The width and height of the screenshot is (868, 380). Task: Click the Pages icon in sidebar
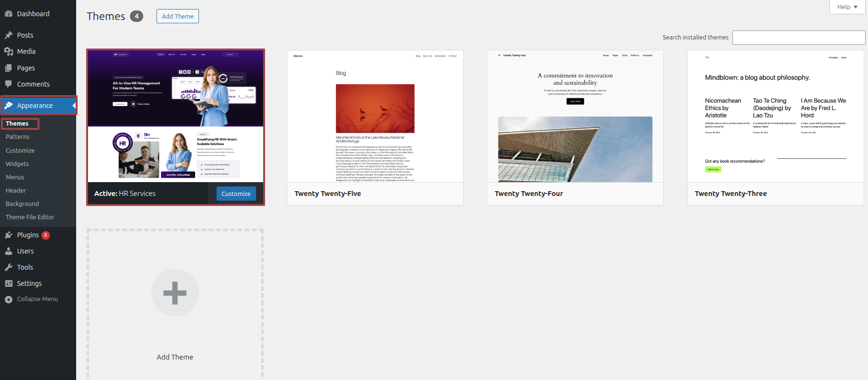9,68
